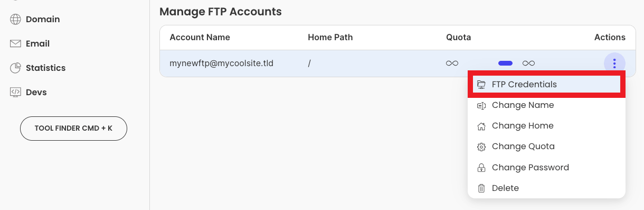644x210 pixels.
Task: Click the Delete trash can icon
Action: (481, 188)
